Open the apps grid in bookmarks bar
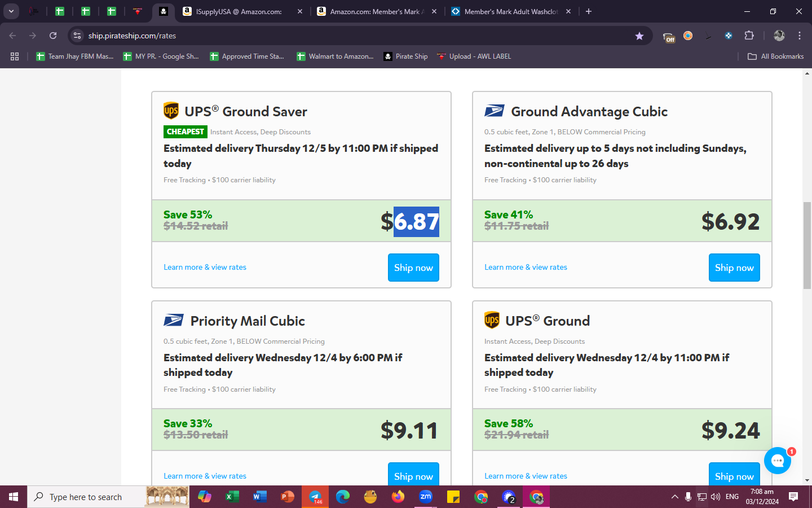The image size is (812, 508). (15, 56)
